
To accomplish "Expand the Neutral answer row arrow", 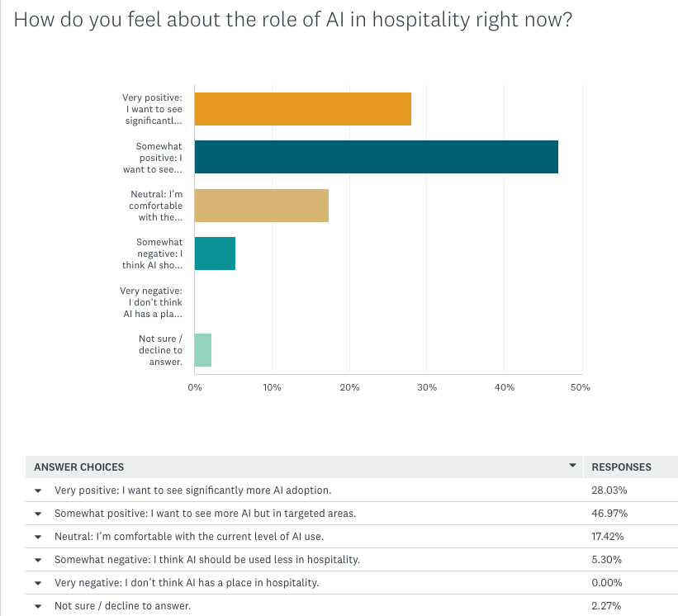I will (38, 537).
